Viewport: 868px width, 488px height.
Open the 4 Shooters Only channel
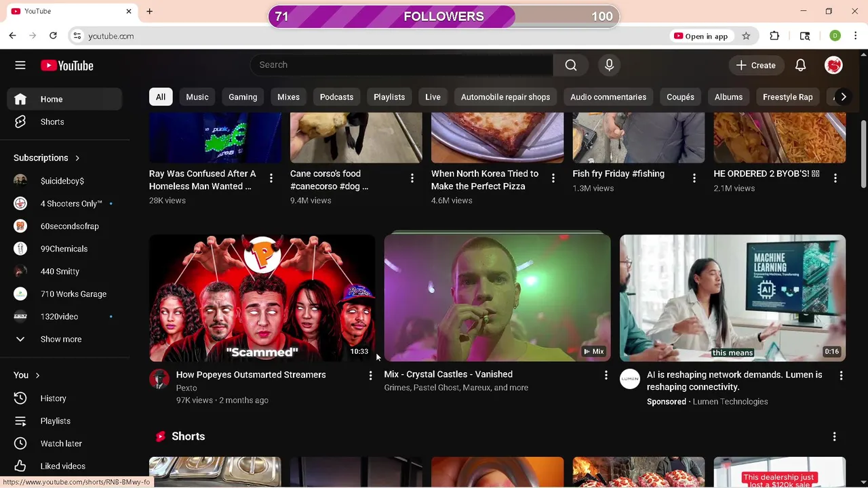pyautogui.click(x=64, y=203)
